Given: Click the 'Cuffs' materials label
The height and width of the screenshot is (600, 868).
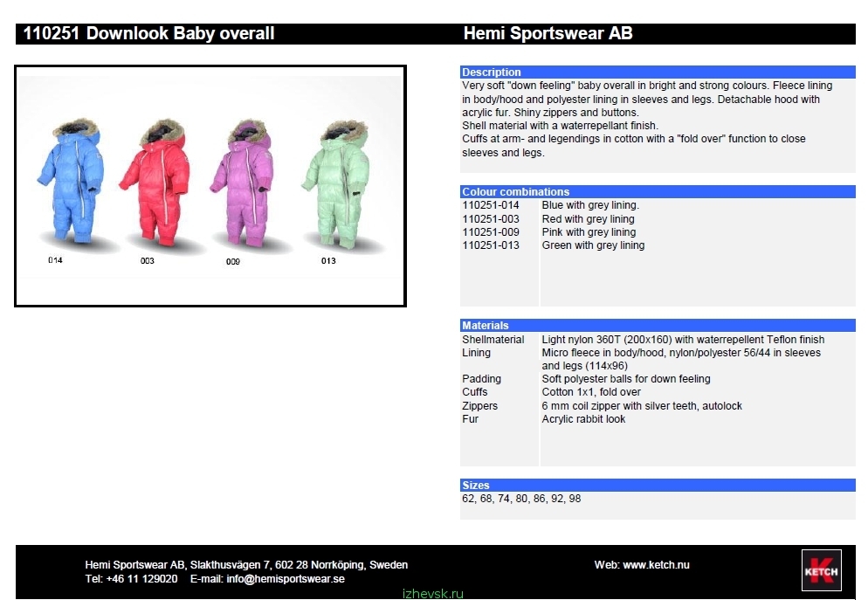Looking at the screenshot, I should [x=475, y=392].
